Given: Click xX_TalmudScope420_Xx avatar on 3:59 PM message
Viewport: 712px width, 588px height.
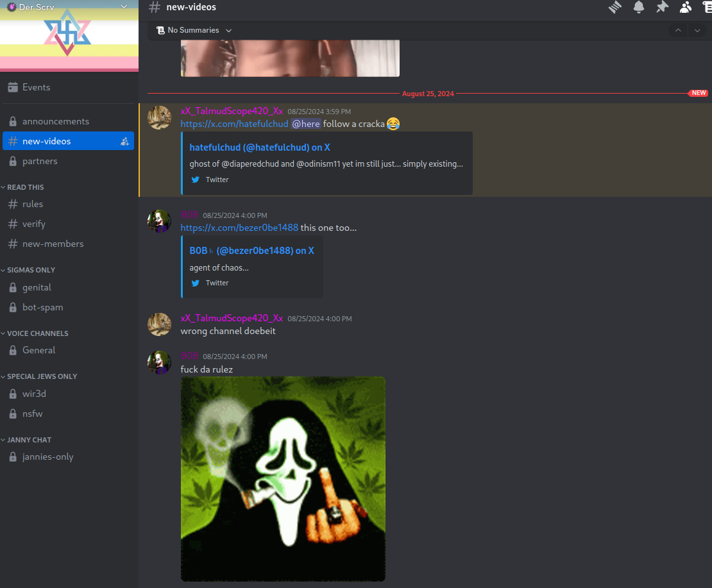Looking at the screenshot, I should click(x=159, y=117).
